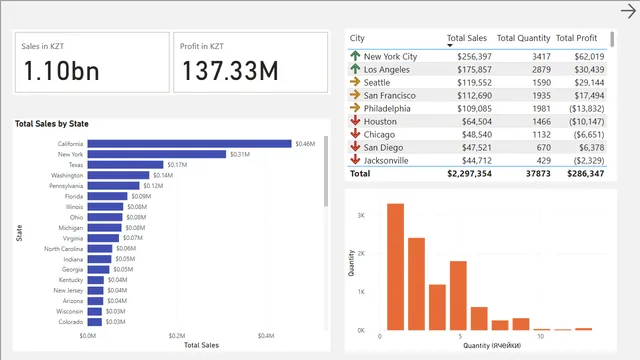Click the orange arrow beside San Francisco
The image size is (640, 360).
[x=355, y=95]
